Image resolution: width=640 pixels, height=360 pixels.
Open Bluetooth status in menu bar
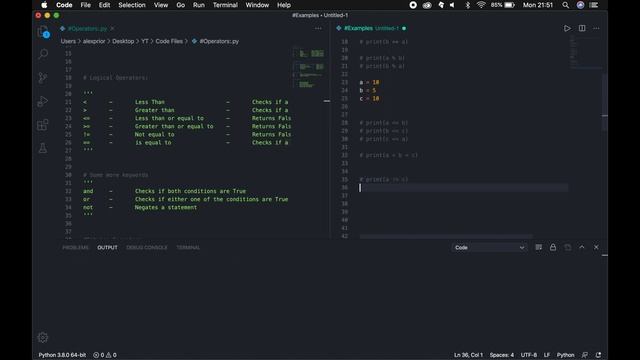point(468,5)
